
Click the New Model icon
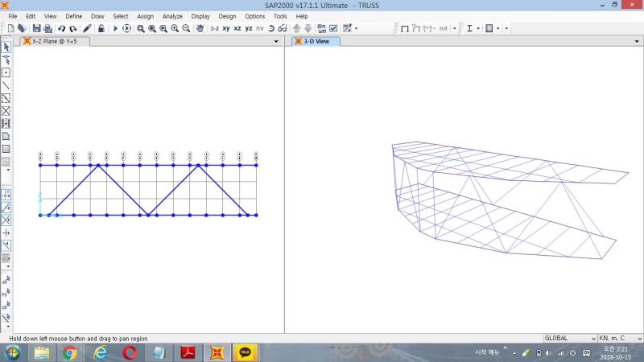11,28
